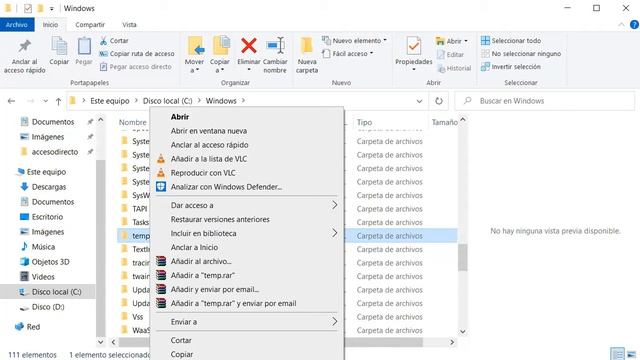Click Disco local (C:) breadcrumb
The image size is (640, 360).
pos(167,101)
